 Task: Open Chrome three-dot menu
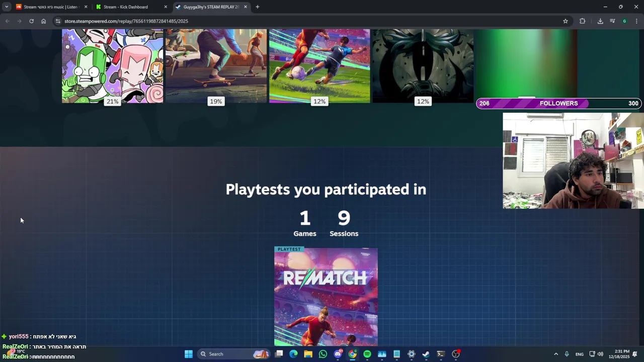[x=636, y=21]
